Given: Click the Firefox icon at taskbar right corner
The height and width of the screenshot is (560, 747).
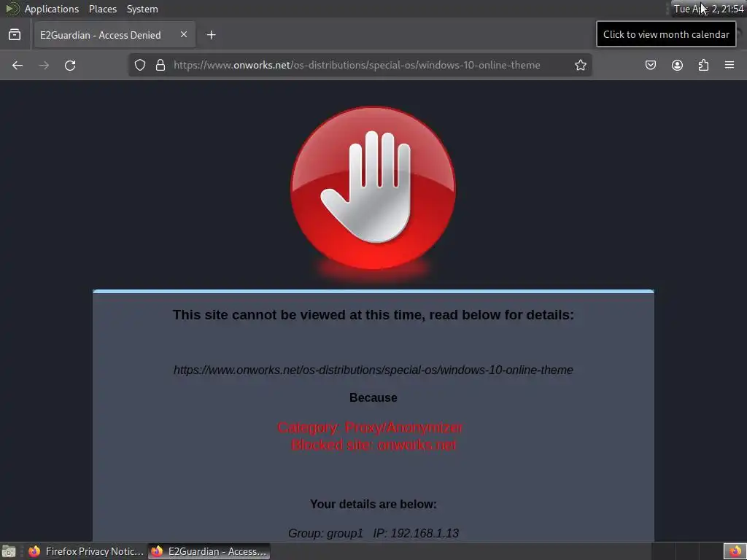Looking at the screenshot, I should tap(735, 551).
